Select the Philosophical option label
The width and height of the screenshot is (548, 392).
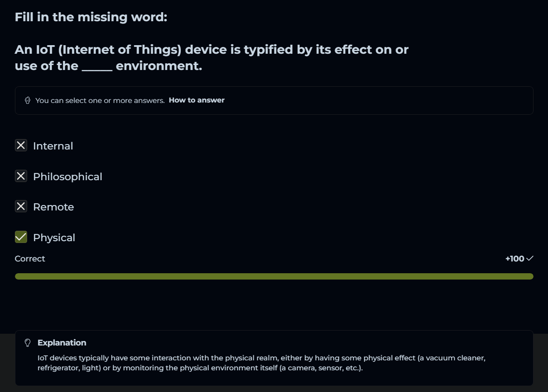67,177
